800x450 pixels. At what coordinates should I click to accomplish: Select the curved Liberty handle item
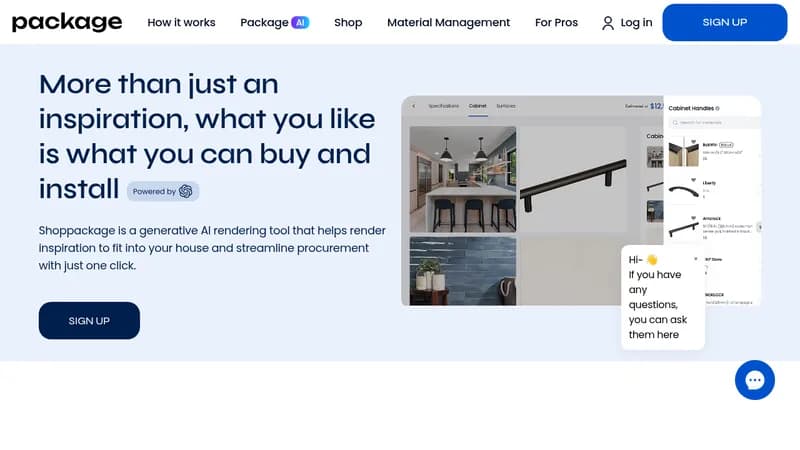[x=683, y=191]
